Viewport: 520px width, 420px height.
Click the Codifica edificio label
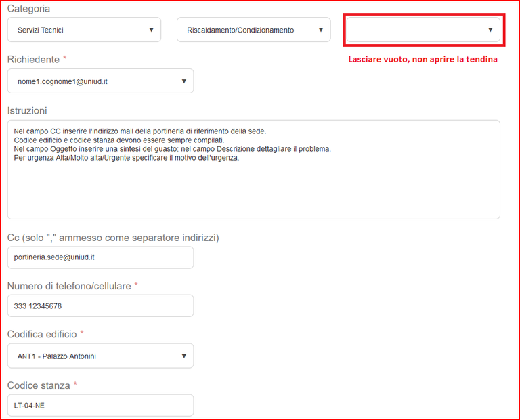point(42,334)
